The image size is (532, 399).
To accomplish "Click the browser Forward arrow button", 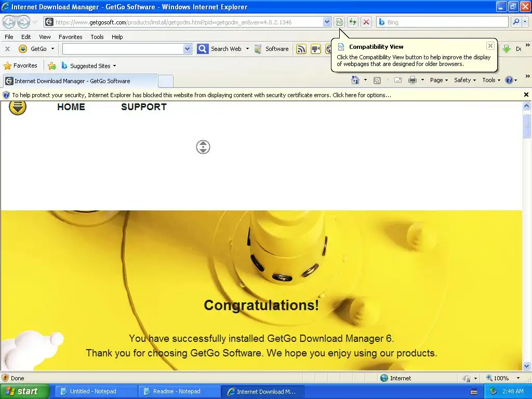I will pos(23,22).
